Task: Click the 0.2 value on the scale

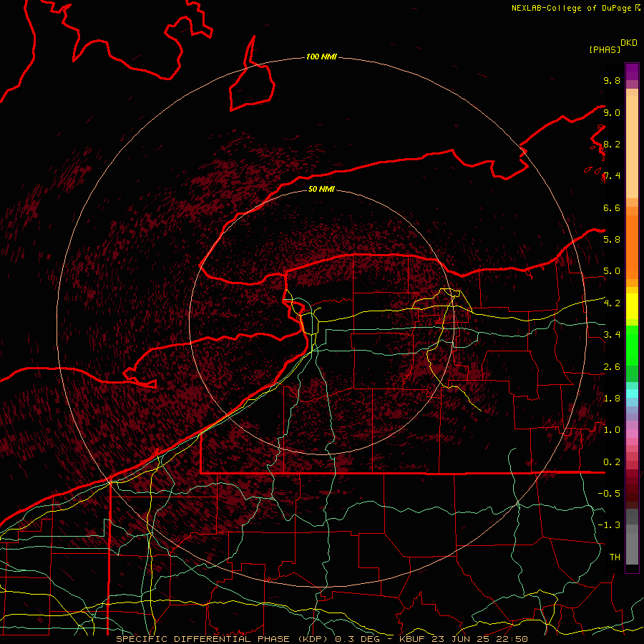Action: (x=612, y=462)
